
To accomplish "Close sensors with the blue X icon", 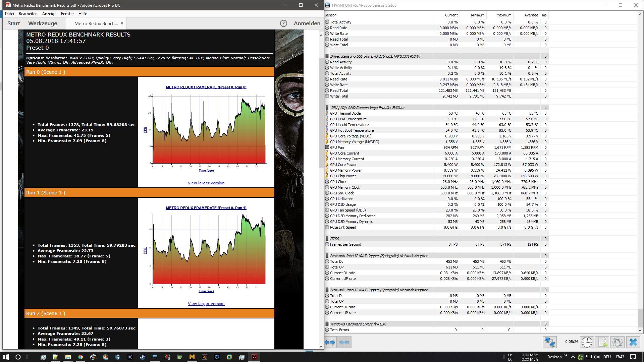I will click(633, 342).
